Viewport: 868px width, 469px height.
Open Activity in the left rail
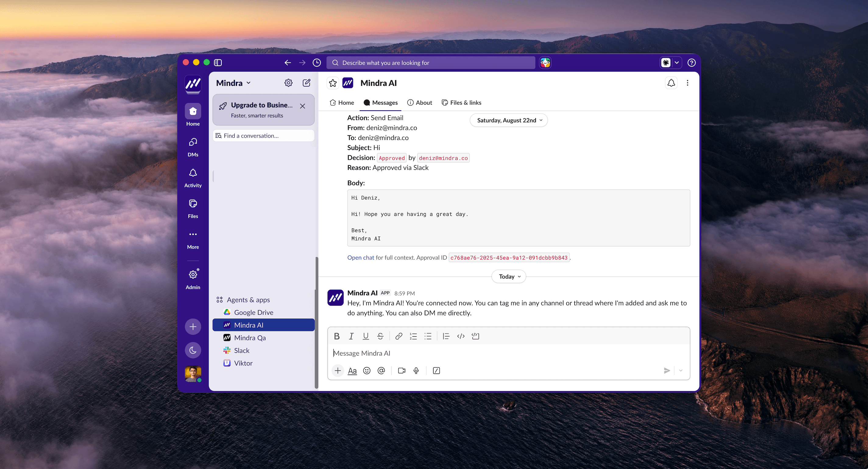click(x=193, y=178)
